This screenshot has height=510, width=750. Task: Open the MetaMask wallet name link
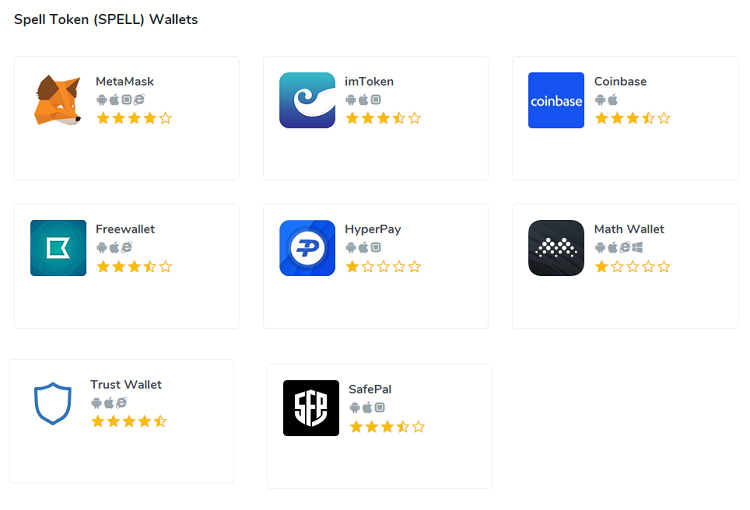[x=125, y=81]
